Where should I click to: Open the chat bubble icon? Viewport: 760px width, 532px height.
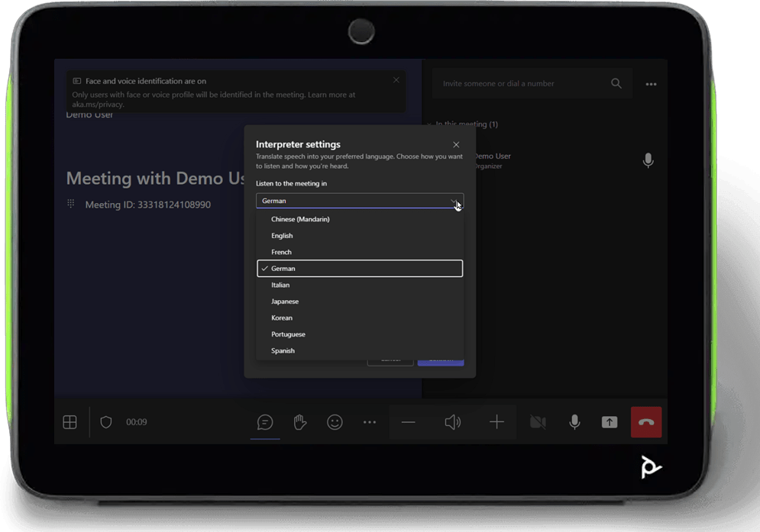[265, 422]
